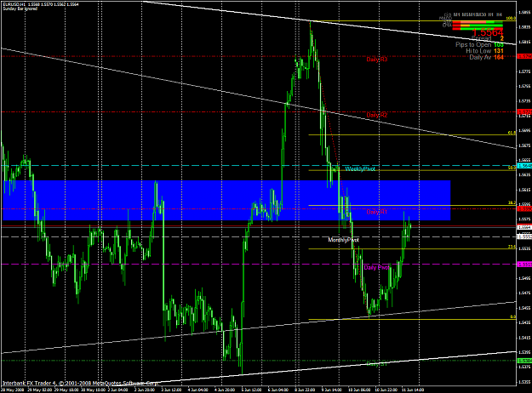Select the 'Daily R1' resistance label
This screenshot has width=532, height=393.
[377, 212]
